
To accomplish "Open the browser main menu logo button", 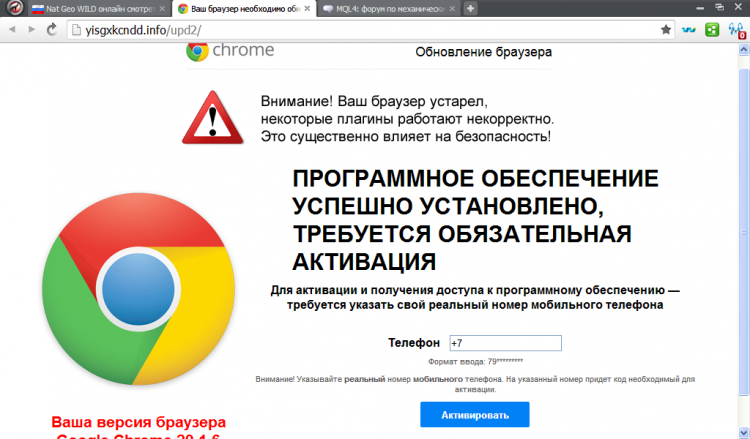I will click(x=14, y=8).
